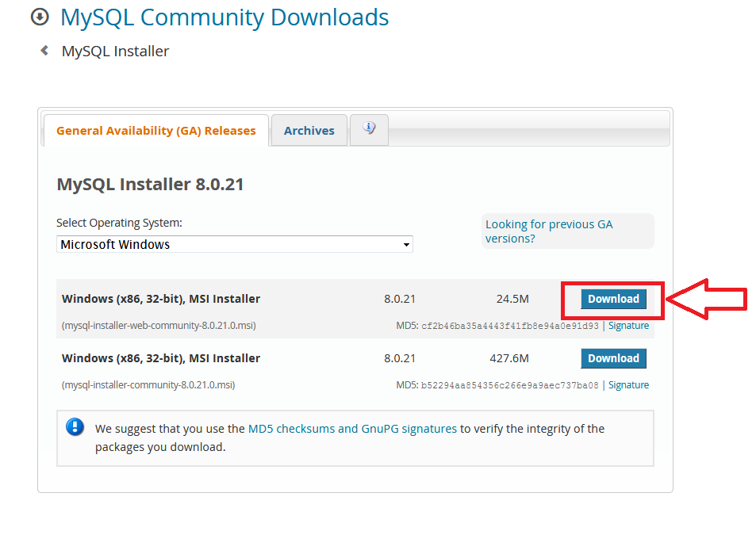The width and height of the screenshot is (756, 535).
Task: Click the blue exclamation notice icon
Action: (75, 426)
